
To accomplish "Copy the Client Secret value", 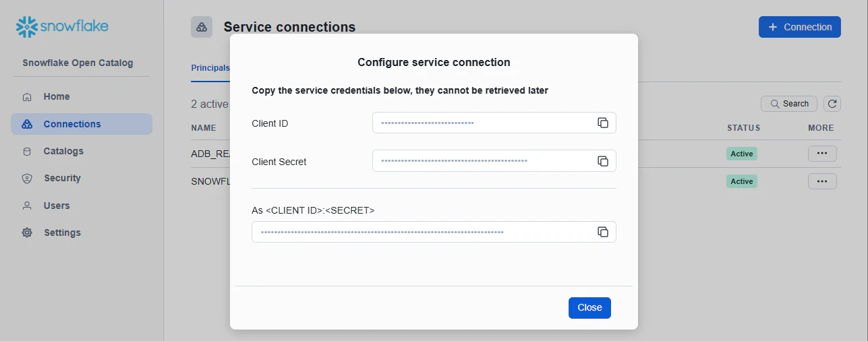I will (x=603, y=161).
